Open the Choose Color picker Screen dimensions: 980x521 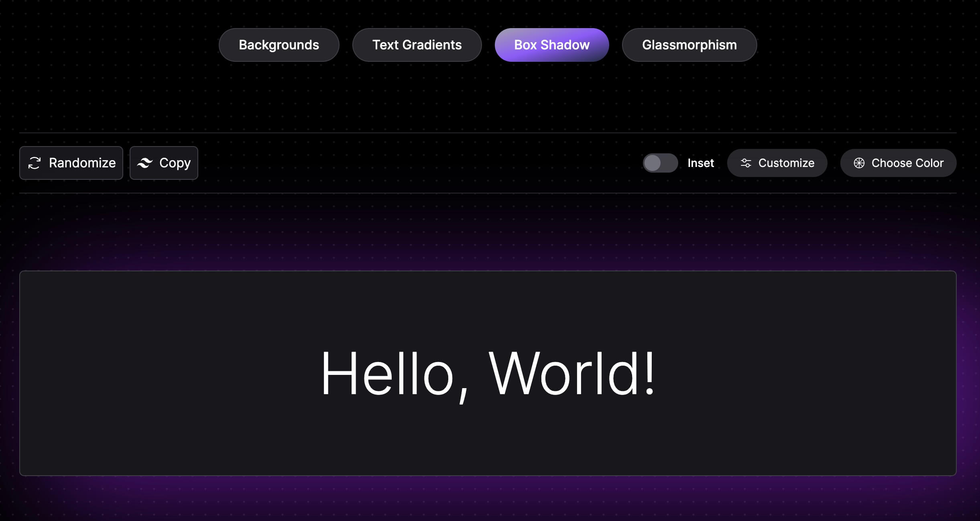click(898, 163)
